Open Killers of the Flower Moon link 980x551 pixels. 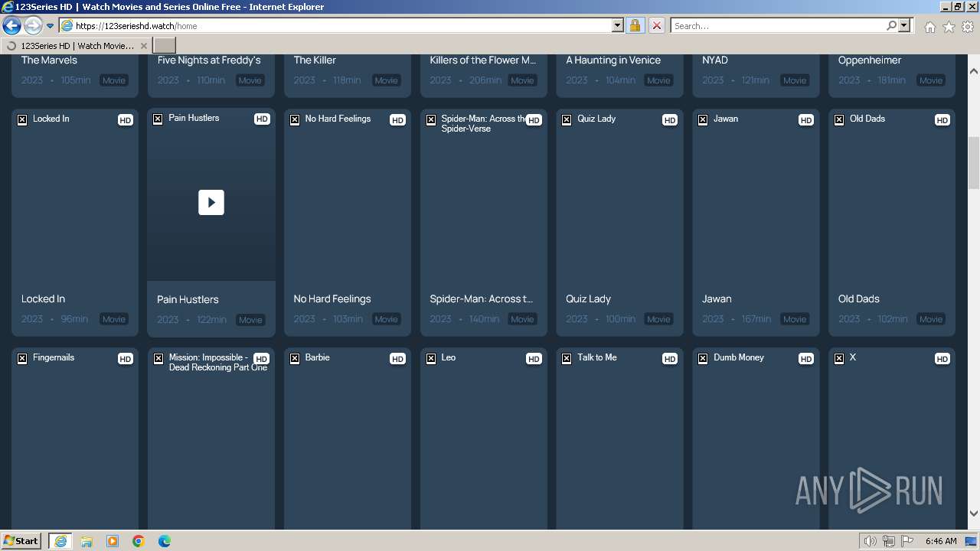click(x=483, y=60)
